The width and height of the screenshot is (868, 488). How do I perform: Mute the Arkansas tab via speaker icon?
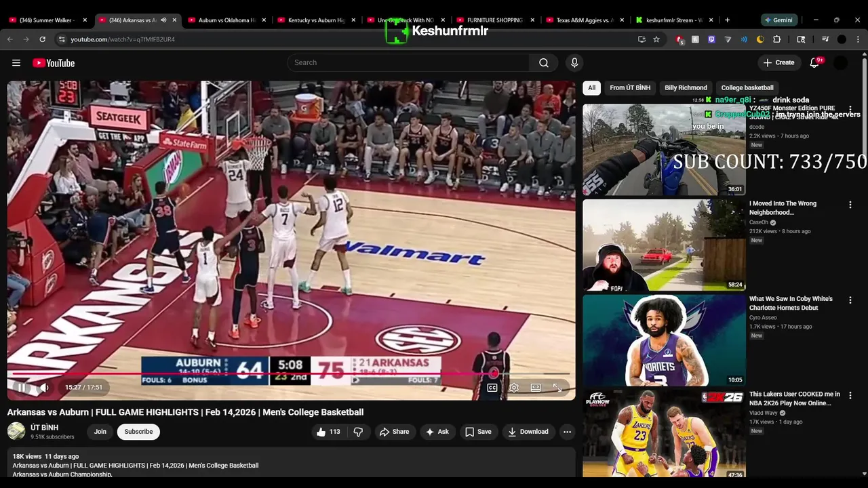pos(163,20)
